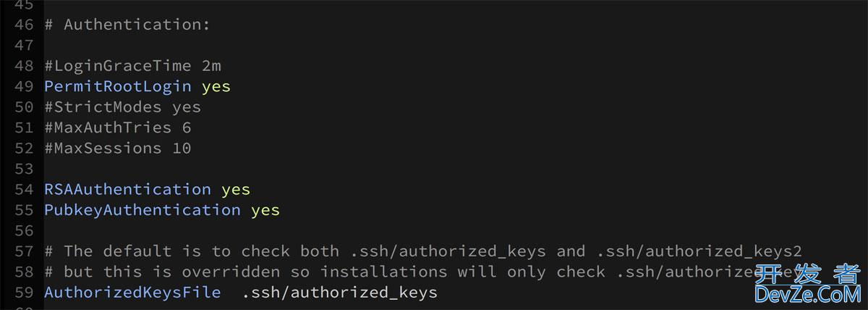Click the PubkeyAuthentication keyword
Image resolution: width=868 pixels, height=310 pixels.
click(x=142, y=210)
